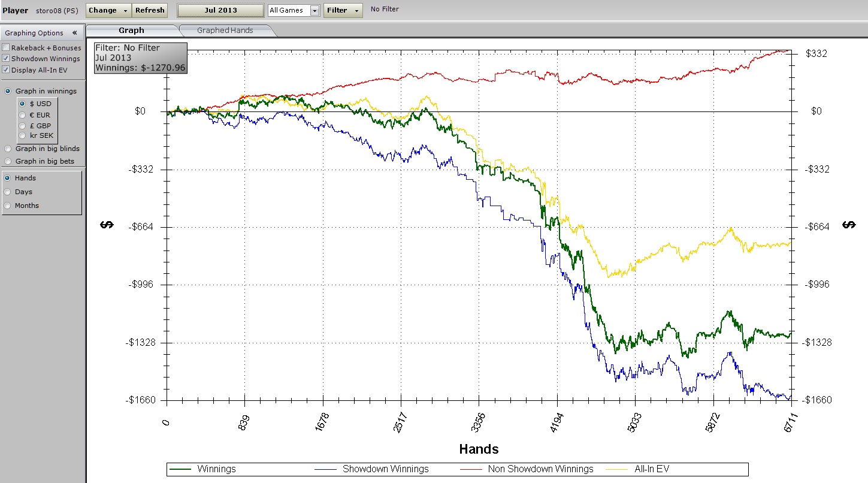Screen dimensions: 868x483
Task: Select Graph in big bets option
Action: pyautogui.click(x=8, y=161)
